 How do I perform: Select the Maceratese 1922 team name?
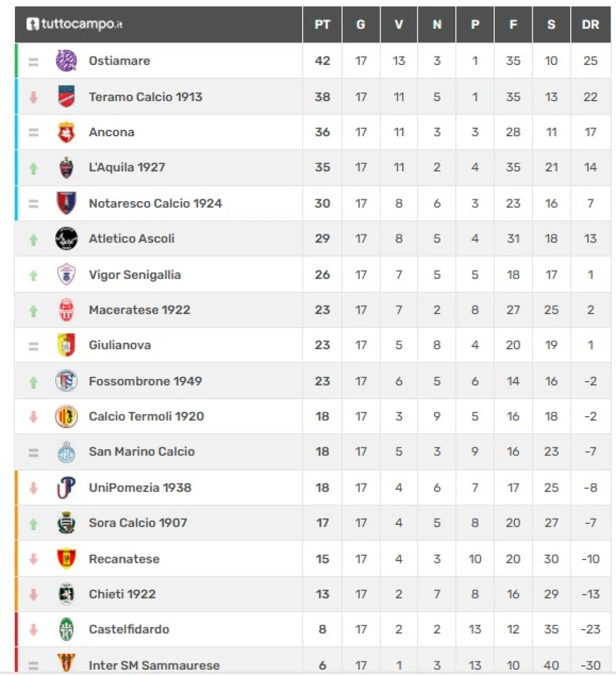click(140, 310)
